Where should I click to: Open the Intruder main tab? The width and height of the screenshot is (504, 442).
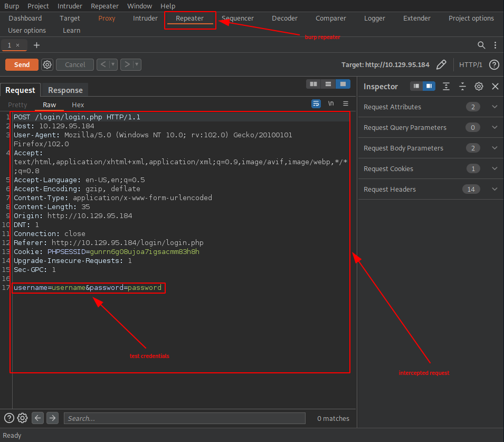pos(145,18)
